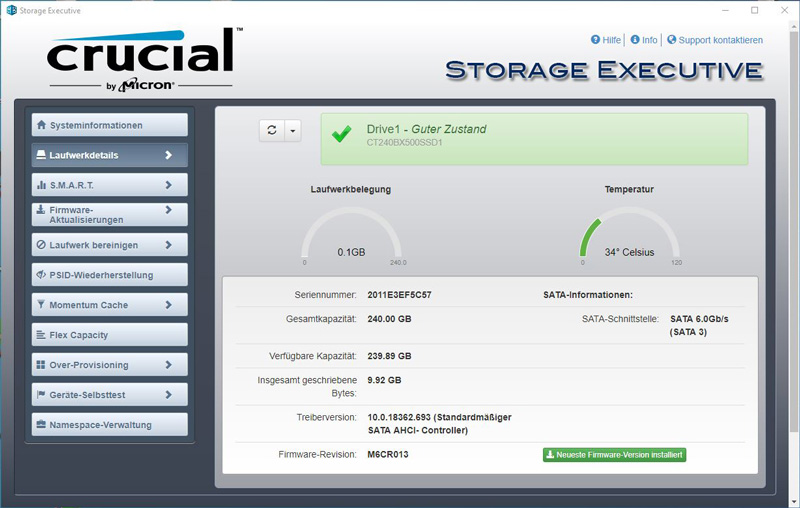Click Support kontaktieren link
Image resolution: width=800 pixels, height=508 pixels.
pyautogui.click(x=721, y=40)
